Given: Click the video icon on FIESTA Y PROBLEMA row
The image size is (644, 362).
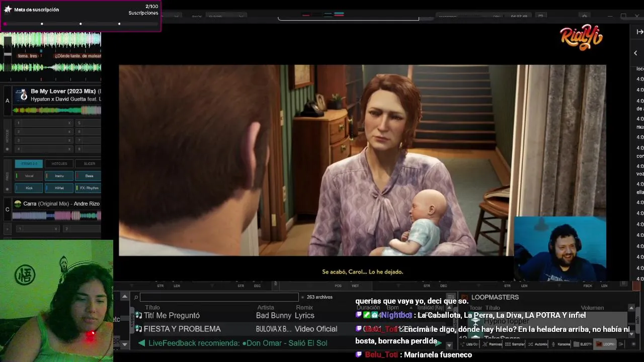Looking at the screenshot, I should click(x=138, y=329).
